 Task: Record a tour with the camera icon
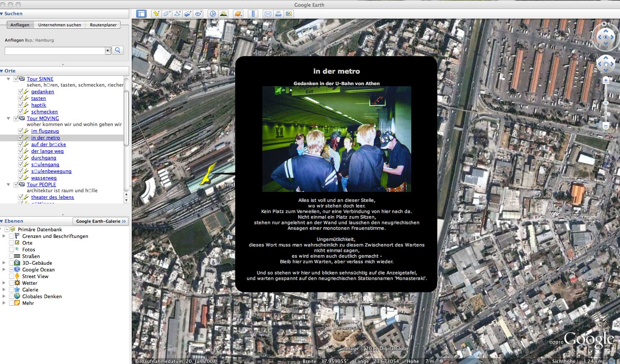click(x=198, y=14)
